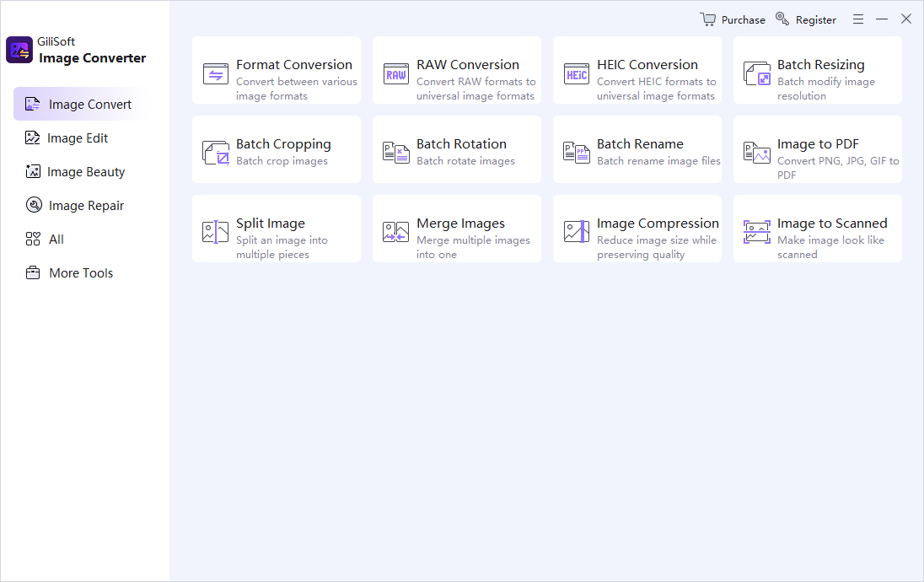This screenshot has height=582, width=924.
Task: Launch Batch Rename tool title
Action: tap(640, 144)
